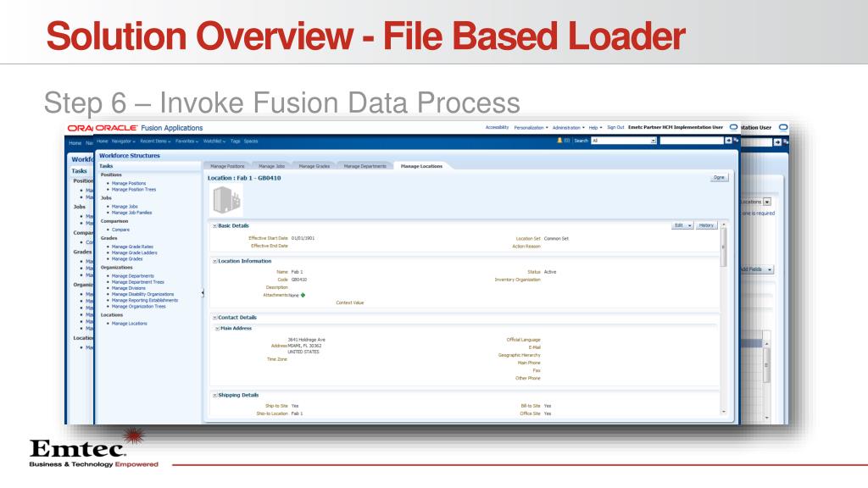Screen dimensions: 868x488
Task: Click the notification bell icon
Action: tap(559, 141)
